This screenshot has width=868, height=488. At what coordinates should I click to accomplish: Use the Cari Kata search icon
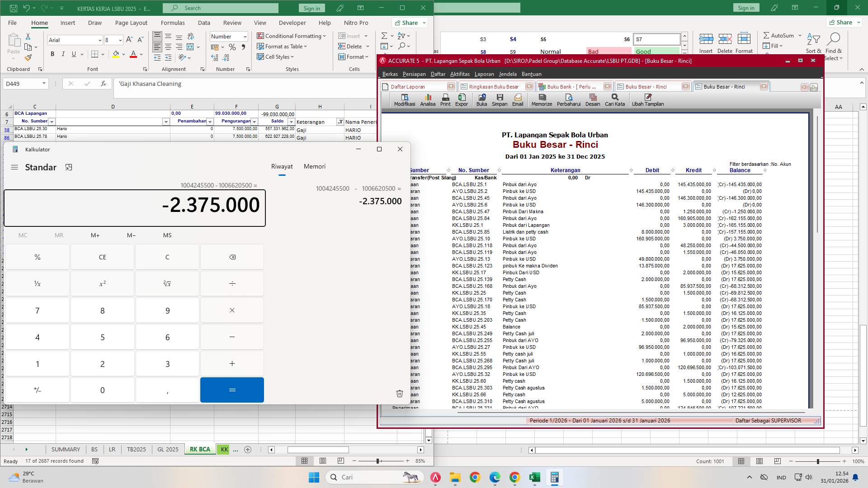point(615,99)
